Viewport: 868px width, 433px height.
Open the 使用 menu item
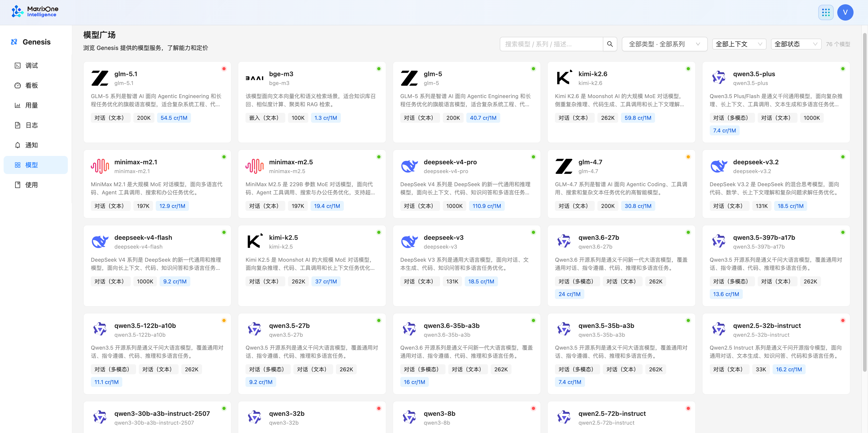click(36, 185)
